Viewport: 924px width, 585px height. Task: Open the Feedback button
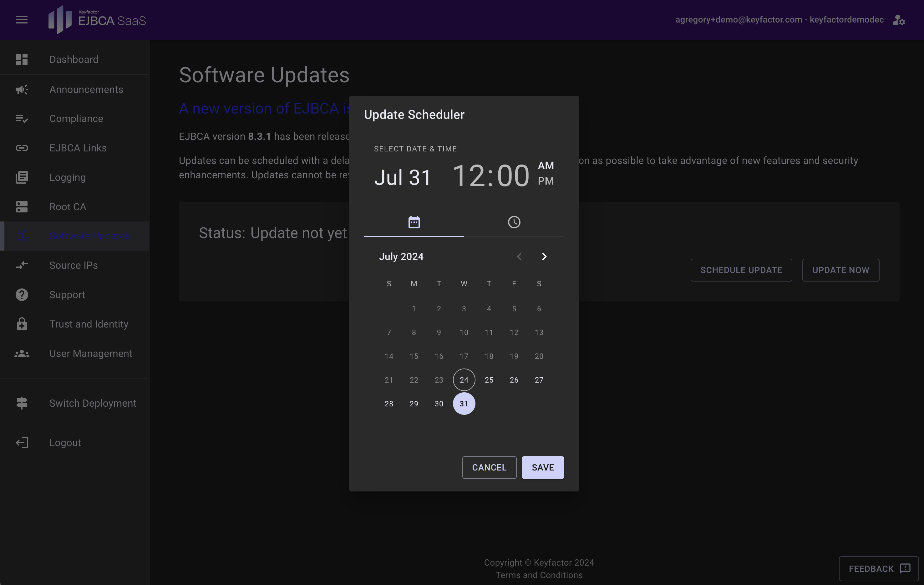[878, 568]
